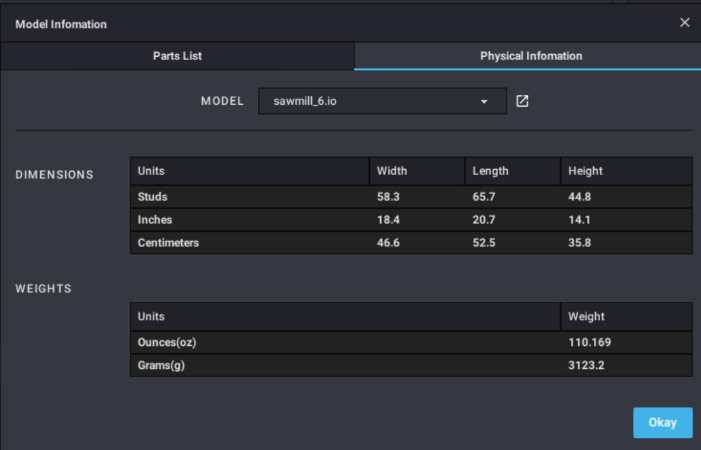Click the 35.8 centimeters height value
Viewport: 701px width, 450px height.
click(x=580, y=243)
